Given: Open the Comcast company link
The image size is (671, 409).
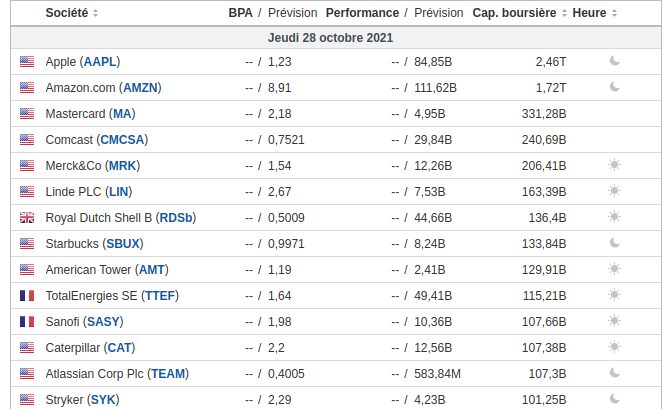Looking at the screenshot, I should [x=70, y=139].
